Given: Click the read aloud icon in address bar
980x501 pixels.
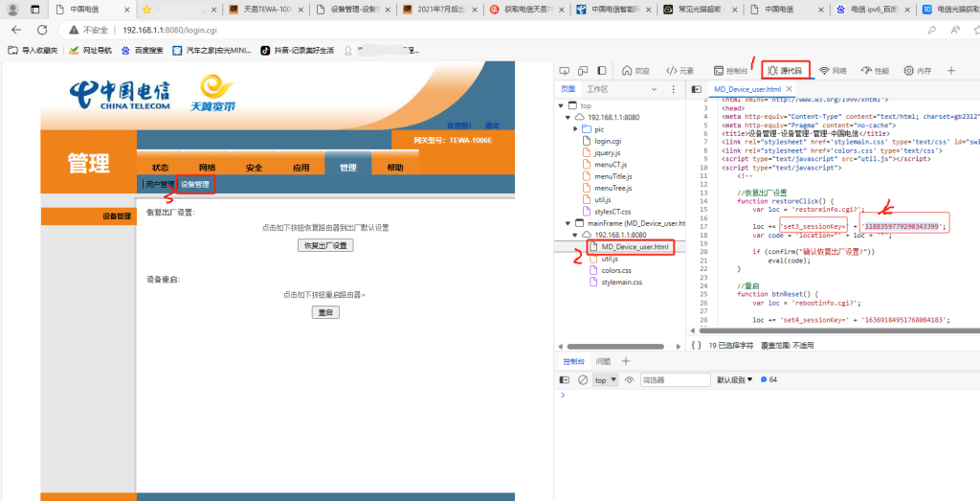Looking at the screenshot, I should click(x=955, y=30).
